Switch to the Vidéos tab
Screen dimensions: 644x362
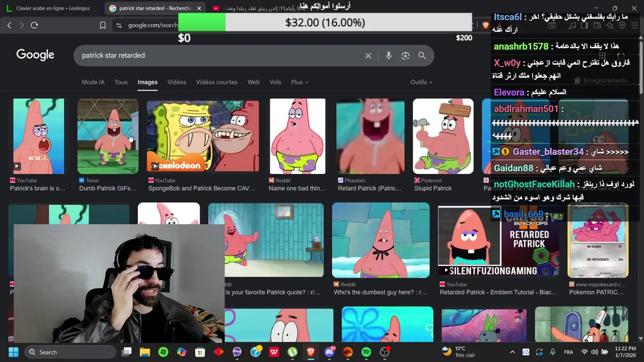(x=177, y=82)
